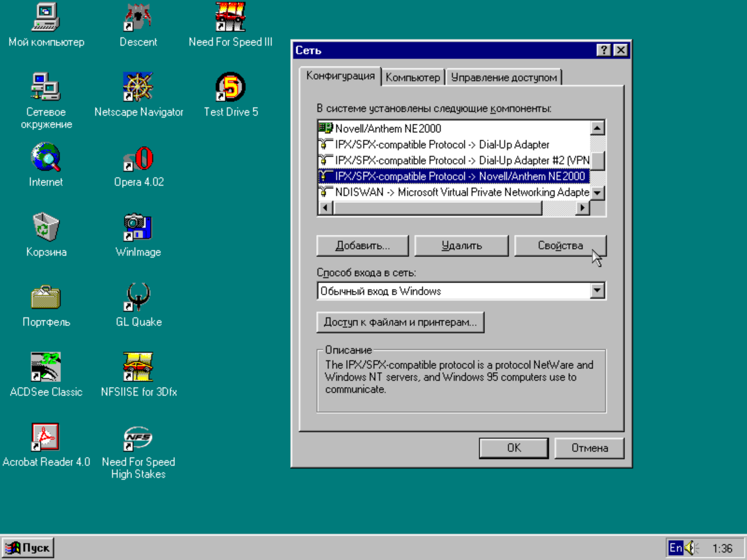Image resolution: width=747 pixels, height=560 pixels.
Task: Click the En language indicator in tray
Action: [675, 548]
